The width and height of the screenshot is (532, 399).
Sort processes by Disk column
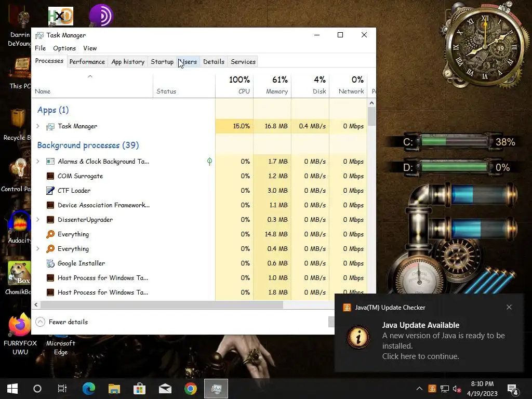[x=310, y=85]
